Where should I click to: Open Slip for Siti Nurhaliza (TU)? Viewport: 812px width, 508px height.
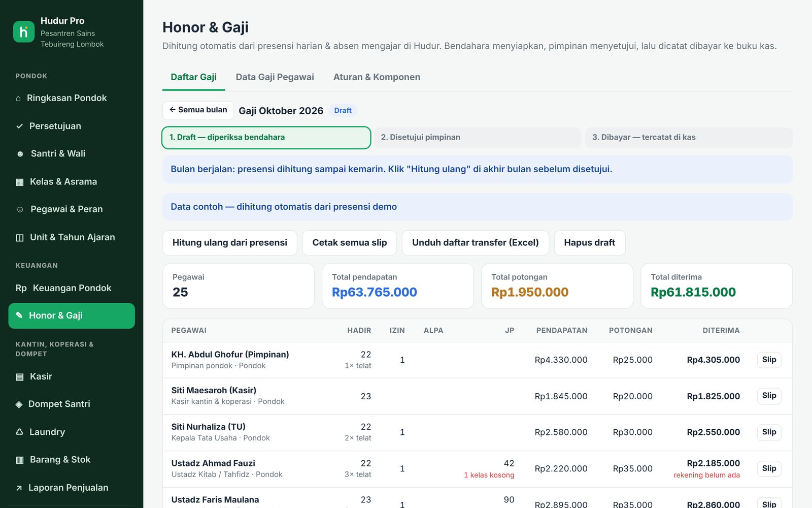point(769,432)
